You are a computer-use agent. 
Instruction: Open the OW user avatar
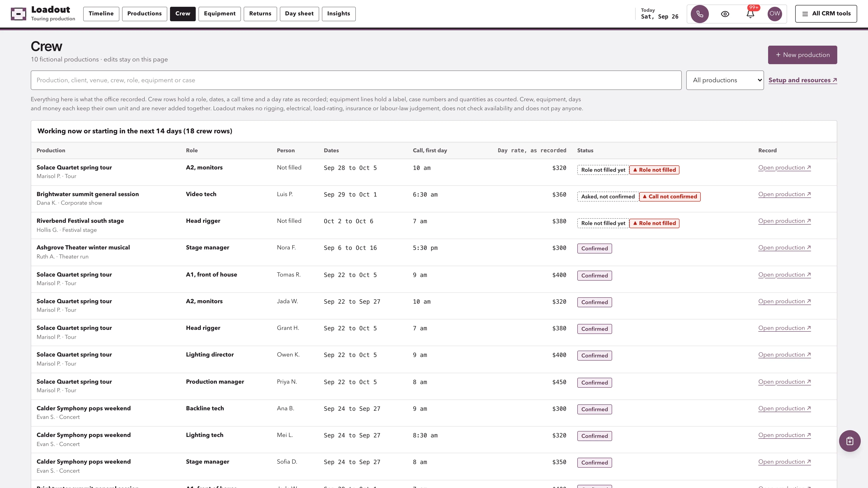point(775,14)
